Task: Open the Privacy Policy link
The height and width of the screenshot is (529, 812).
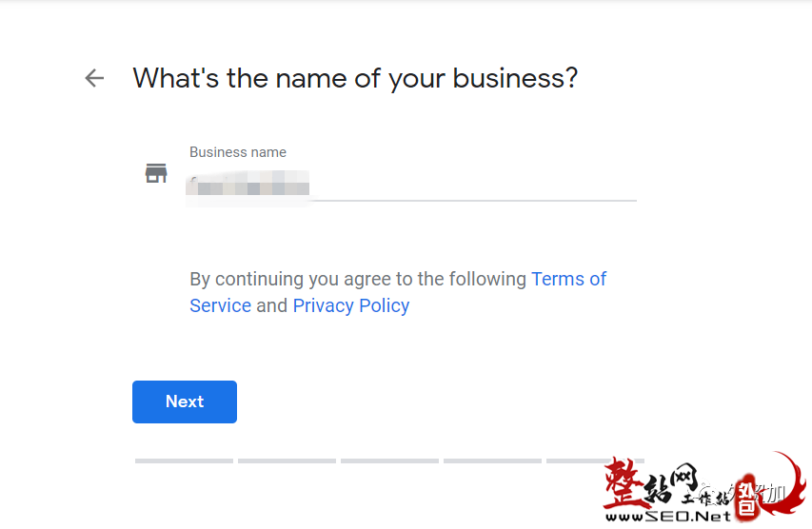Action: tap(351, 306)
